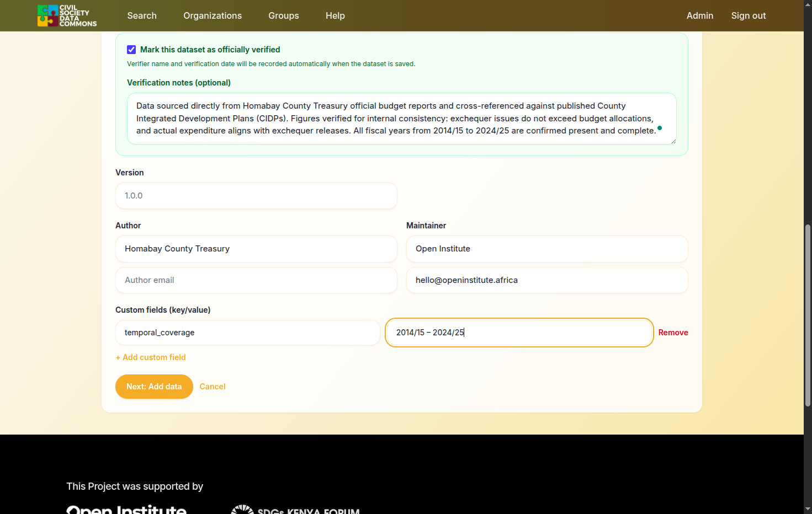The width and height of the screenshot is (812, 514).
Task: Edit the Maintainer name field
Action: coord(547,249)
